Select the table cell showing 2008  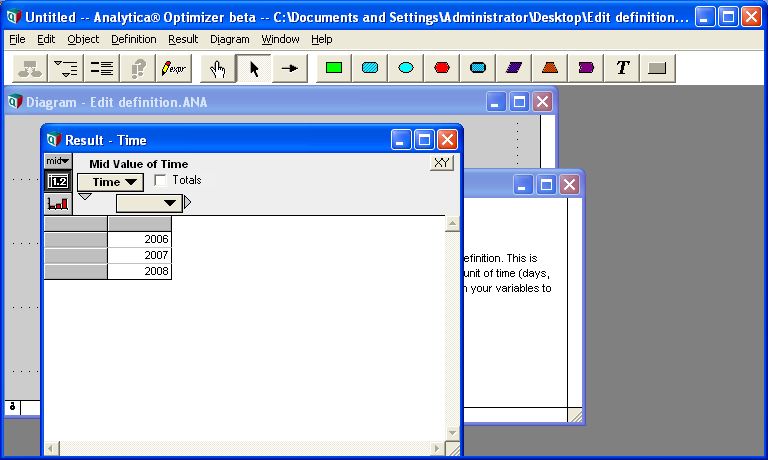140,271
